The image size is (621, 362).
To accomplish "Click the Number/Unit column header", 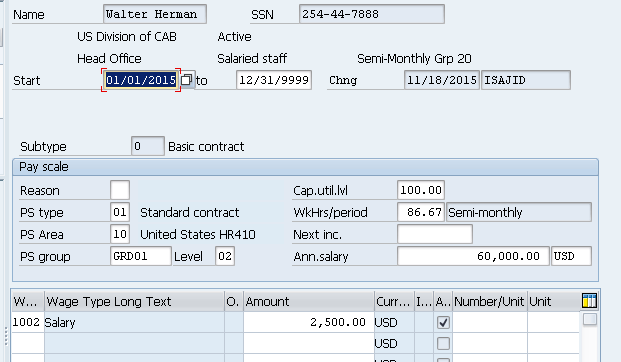I will [490, 301].
